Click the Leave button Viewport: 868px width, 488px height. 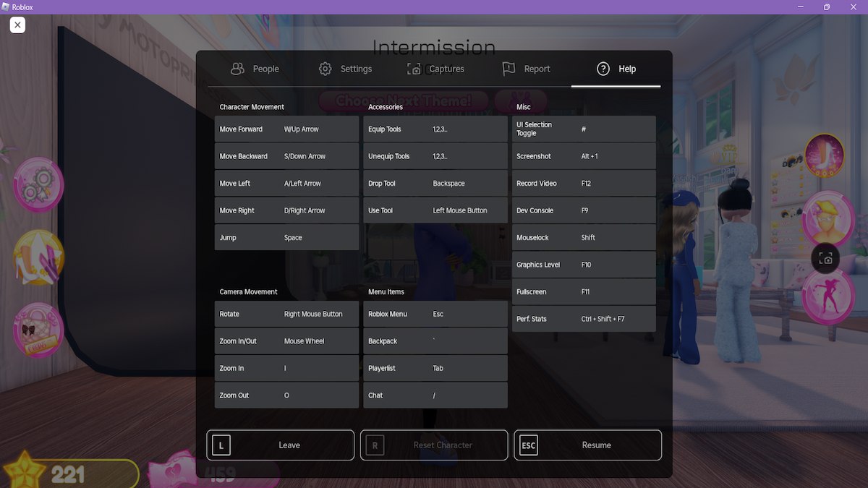pyautogui.click(x=280, y=445)
